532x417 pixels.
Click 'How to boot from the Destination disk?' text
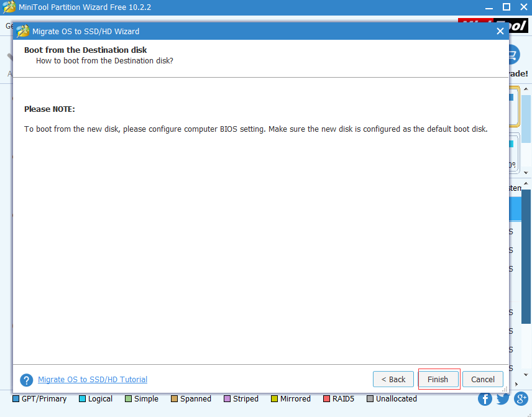(104, 61)
